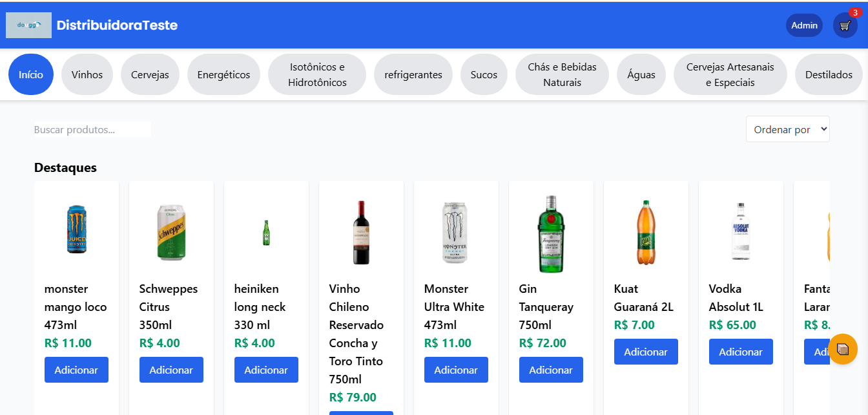
Task: Add Monster Ultra White to cart
Action: point(456,370)
